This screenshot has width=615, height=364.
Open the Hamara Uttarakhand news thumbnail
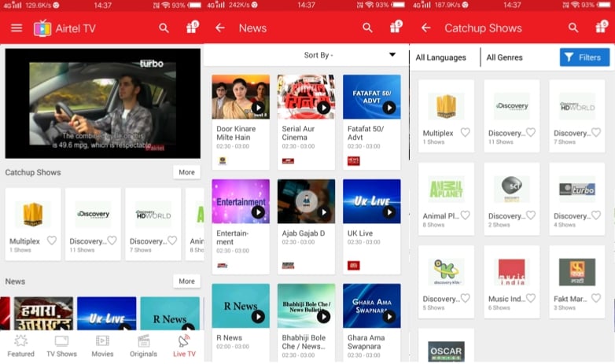pyautogui.click(x=43, y=313)
